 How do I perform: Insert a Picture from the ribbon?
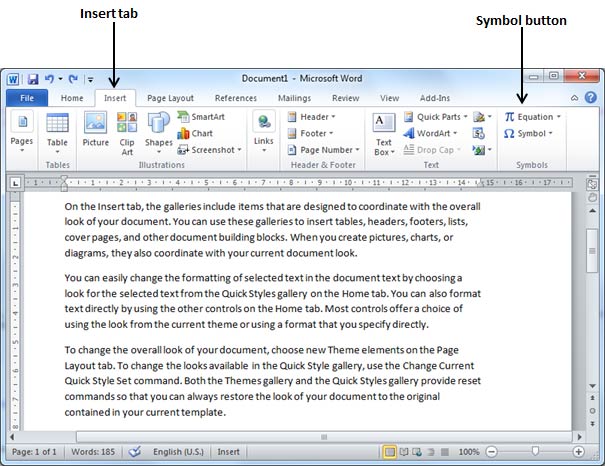95,129
